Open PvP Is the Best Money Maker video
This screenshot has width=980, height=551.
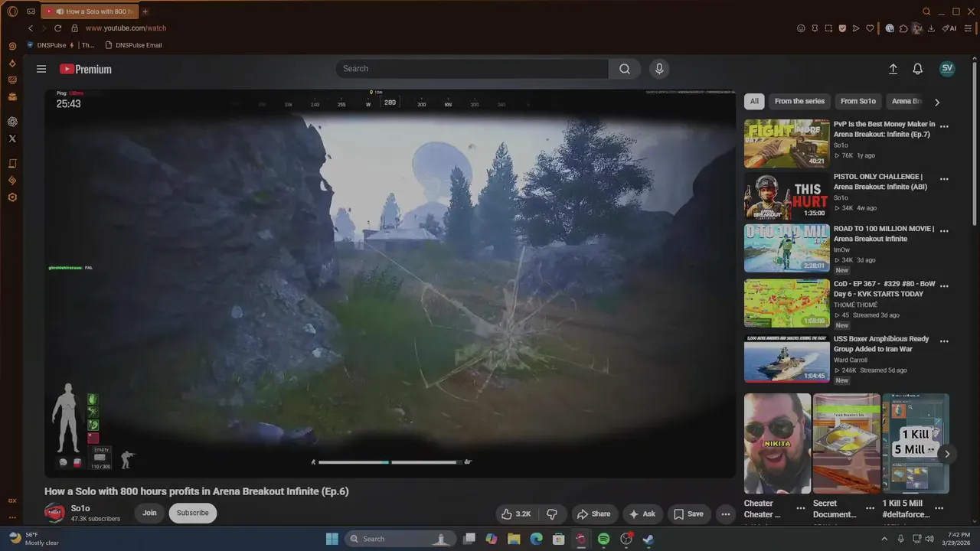click(x=786, y=143)
